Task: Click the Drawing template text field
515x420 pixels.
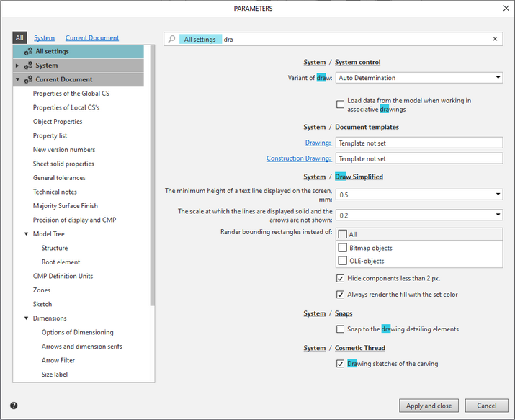Action: [x=419, y=143]
